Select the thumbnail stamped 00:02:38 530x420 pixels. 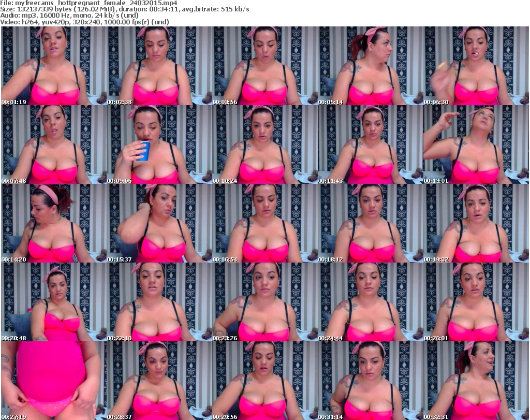click(159, 66)
